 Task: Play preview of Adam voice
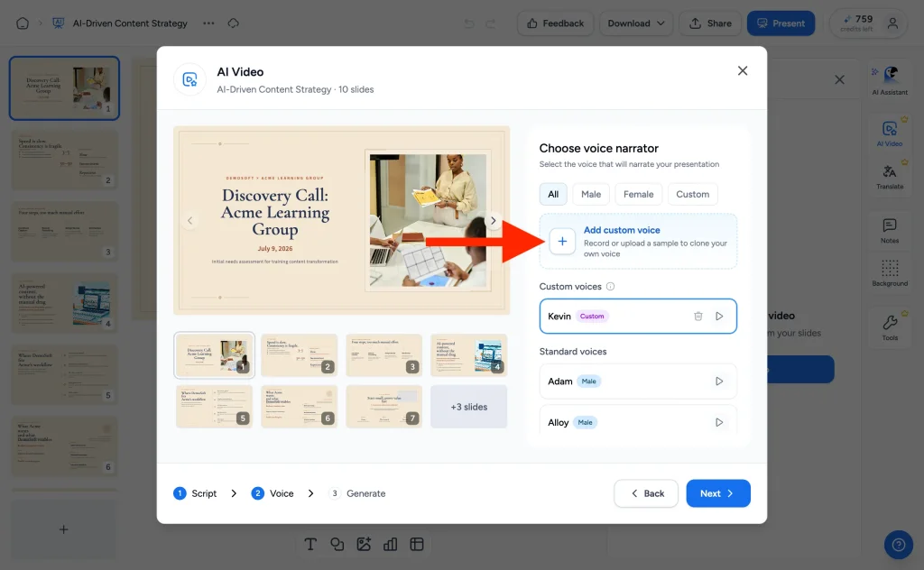pyautogui.click(x=719, y=381)
